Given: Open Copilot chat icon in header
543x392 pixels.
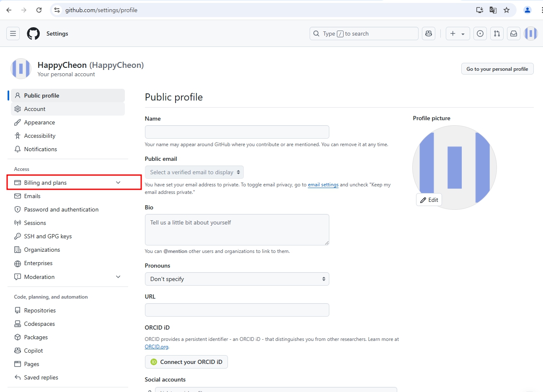Looking at the screenshot, I should [x=429, y=34].
